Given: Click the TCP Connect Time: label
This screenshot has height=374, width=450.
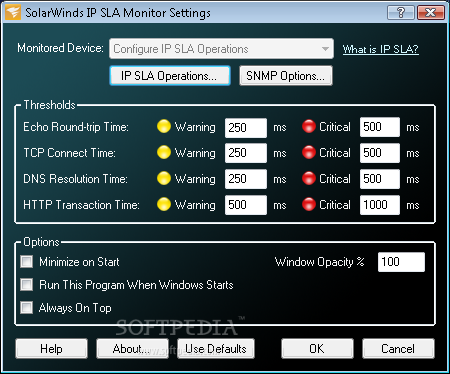Looking at the screenshot, I should pos(69,153).
